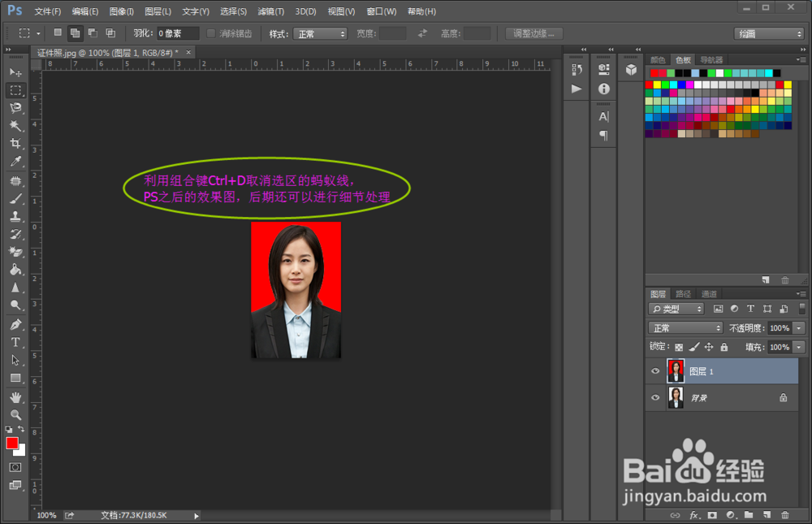This screenshot has width=812, height=524.
Task: Open the 滤镜 menu
Action: 272,11
